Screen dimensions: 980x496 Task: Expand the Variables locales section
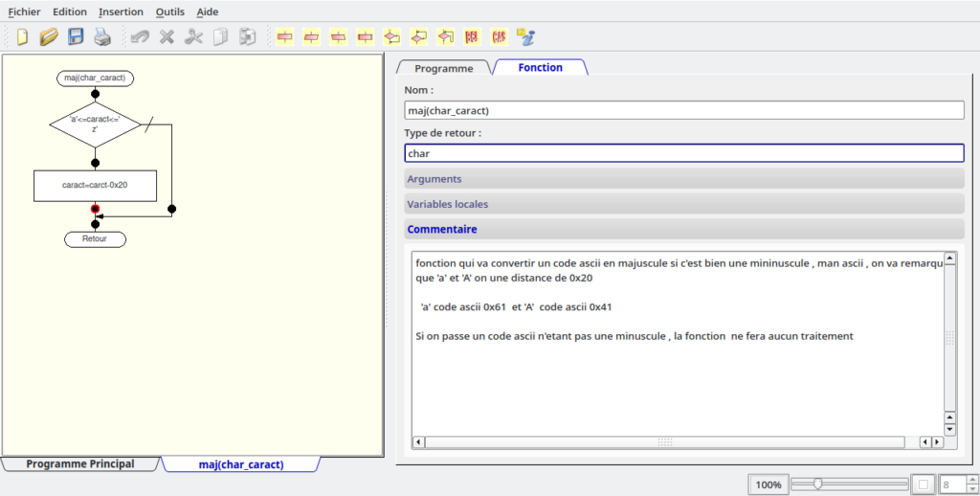pos(683,204)
